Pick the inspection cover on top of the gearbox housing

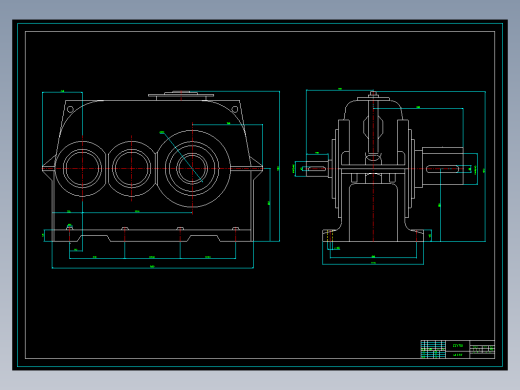pos(181,95)
